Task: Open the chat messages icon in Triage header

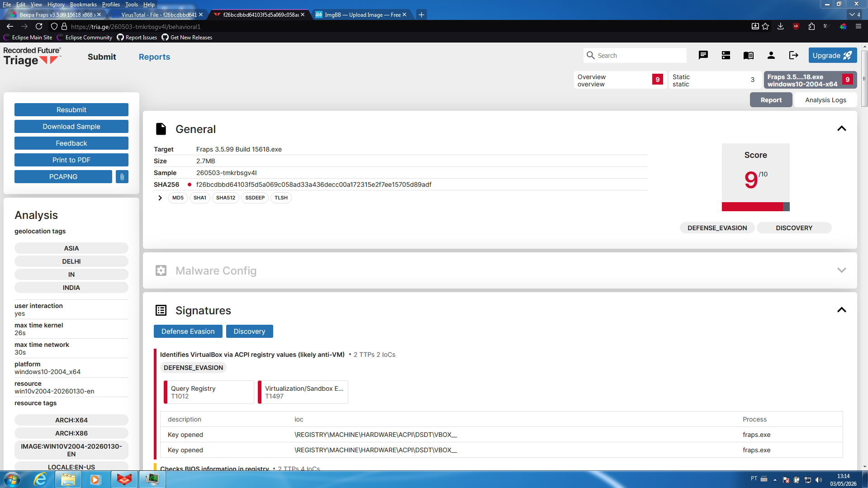Action: click(x=703, y=55)
